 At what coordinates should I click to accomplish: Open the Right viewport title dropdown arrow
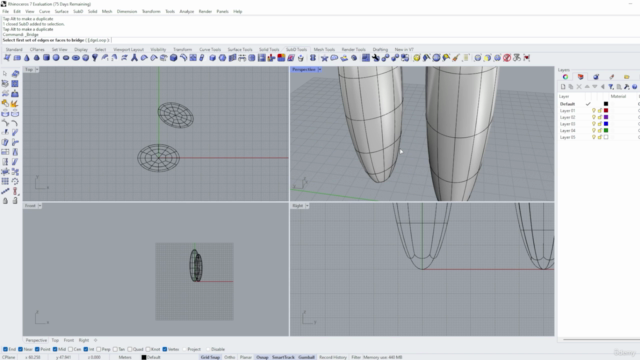(307, 206)
